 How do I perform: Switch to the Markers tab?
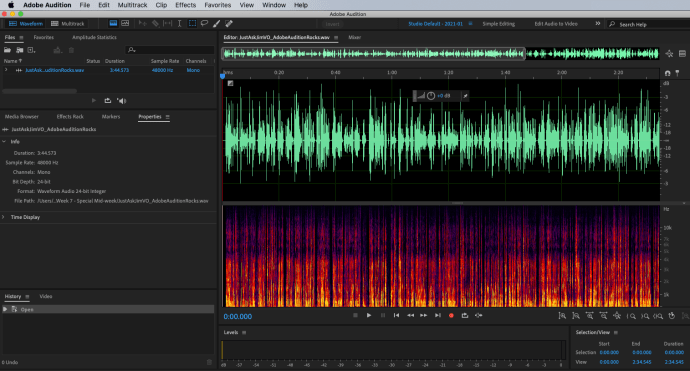111,117
